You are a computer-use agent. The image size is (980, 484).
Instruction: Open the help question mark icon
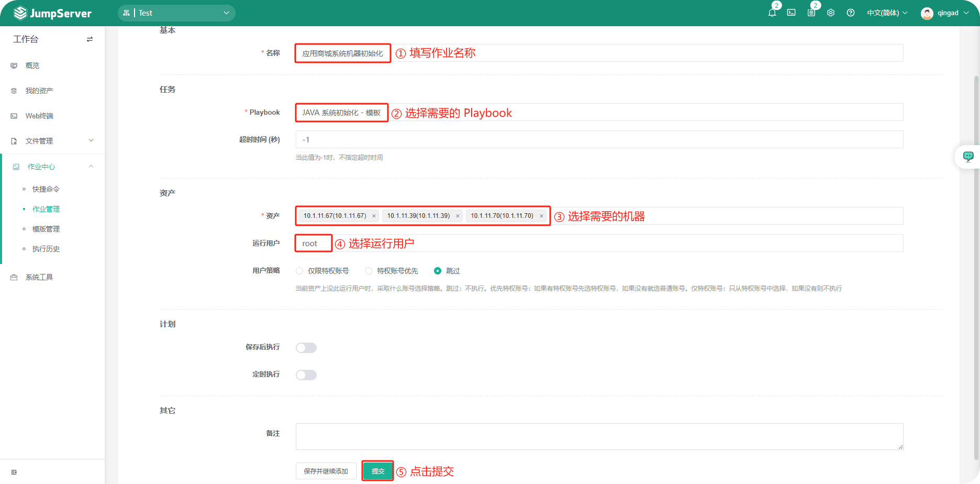[x=851, y=13]
